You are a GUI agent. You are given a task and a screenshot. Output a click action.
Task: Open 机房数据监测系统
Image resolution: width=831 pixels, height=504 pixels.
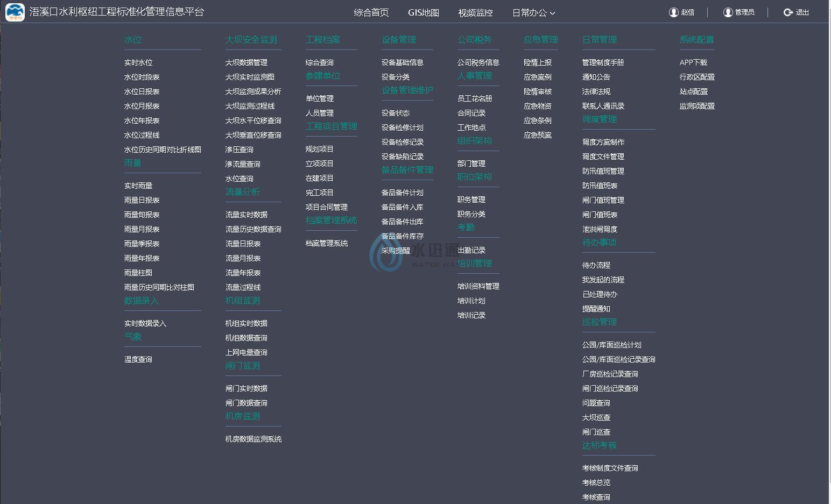tap(253, 439)
